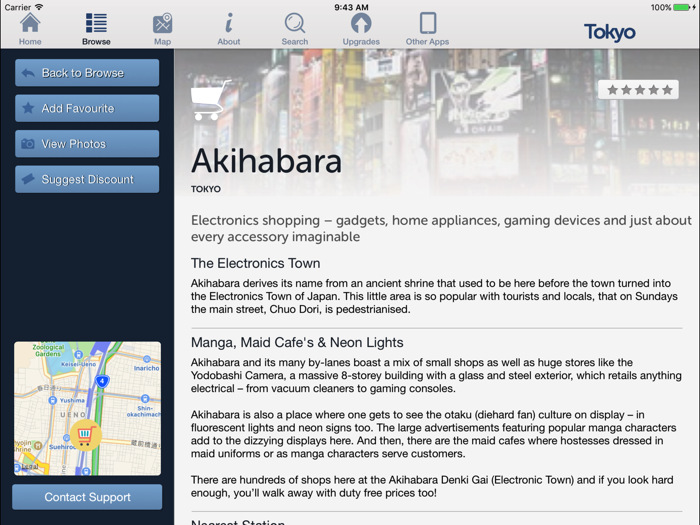Tap the Keisei-Ueno station marker on the map
The height and width of the screenshot is (525, 700).
[x=79, y=354]
